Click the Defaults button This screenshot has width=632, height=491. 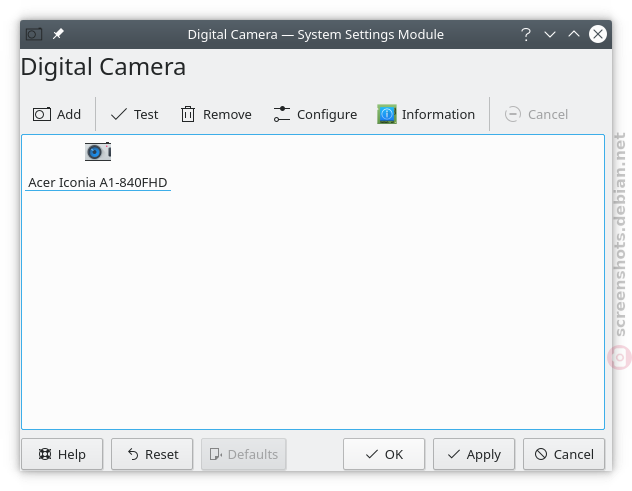pos(244,454)
